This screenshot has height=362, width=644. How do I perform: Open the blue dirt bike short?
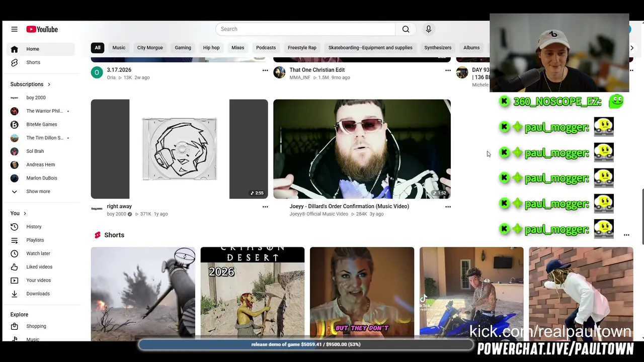[x=471, y=293]
